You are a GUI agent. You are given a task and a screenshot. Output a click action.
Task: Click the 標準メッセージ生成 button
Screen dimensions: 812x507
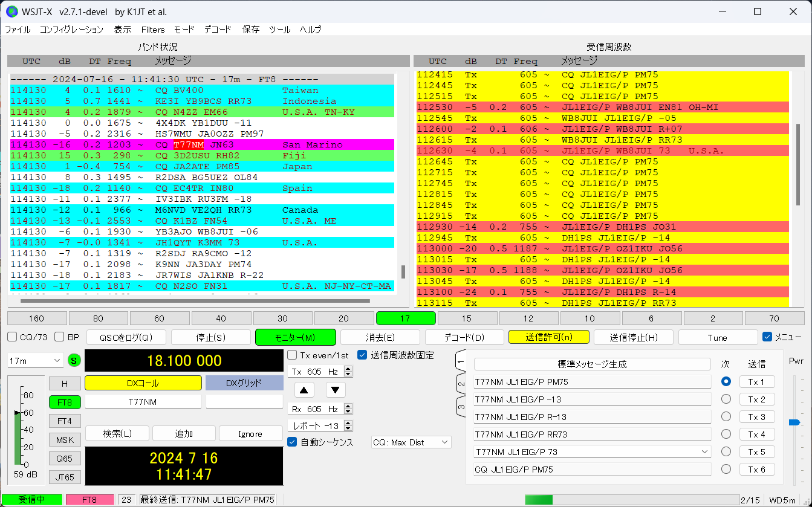coord(592,364)
